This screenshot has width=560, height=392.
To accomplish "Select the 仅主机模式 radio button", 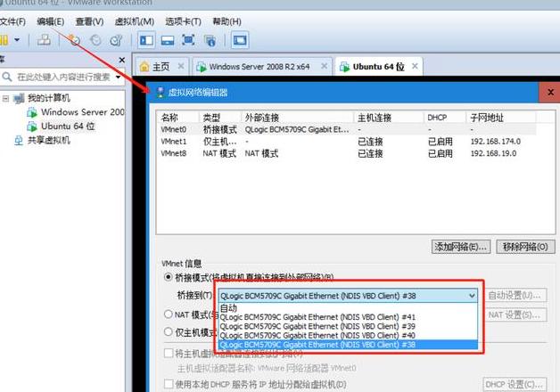I will [x=169, y=332].
